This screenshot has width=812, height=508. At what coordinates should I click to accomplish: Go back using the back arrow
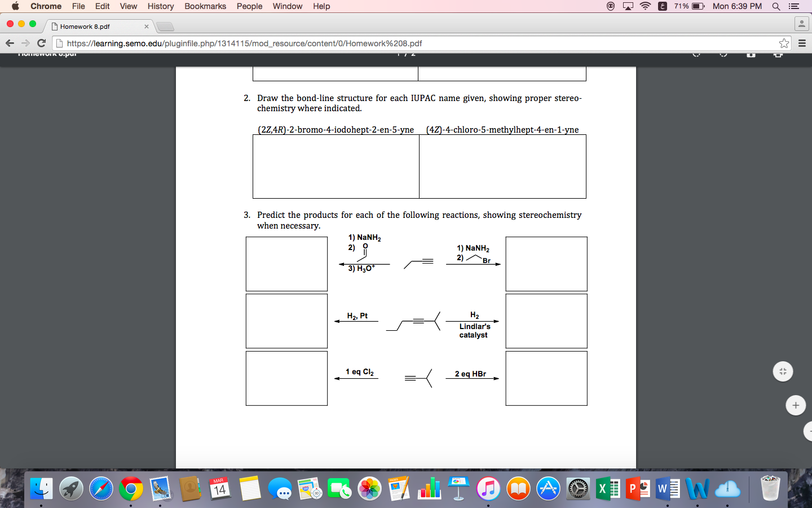(x=10, y=42)
